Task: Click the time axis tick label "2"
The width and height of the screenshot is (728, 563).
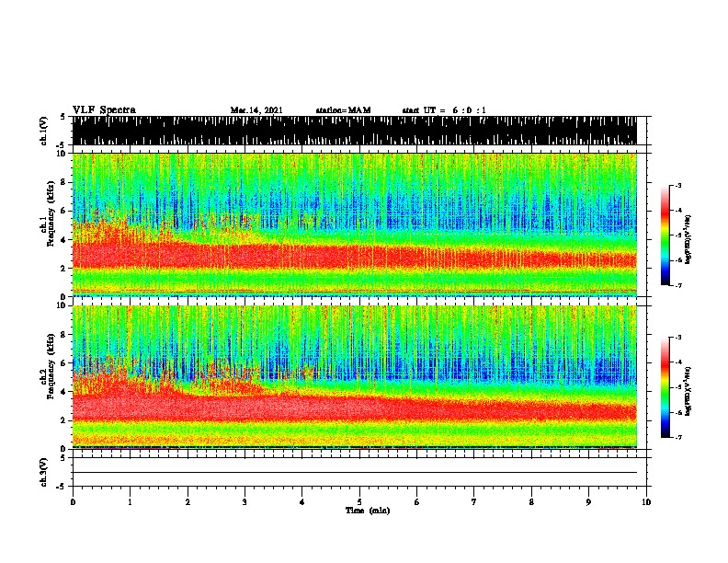Action: point(188,502)
